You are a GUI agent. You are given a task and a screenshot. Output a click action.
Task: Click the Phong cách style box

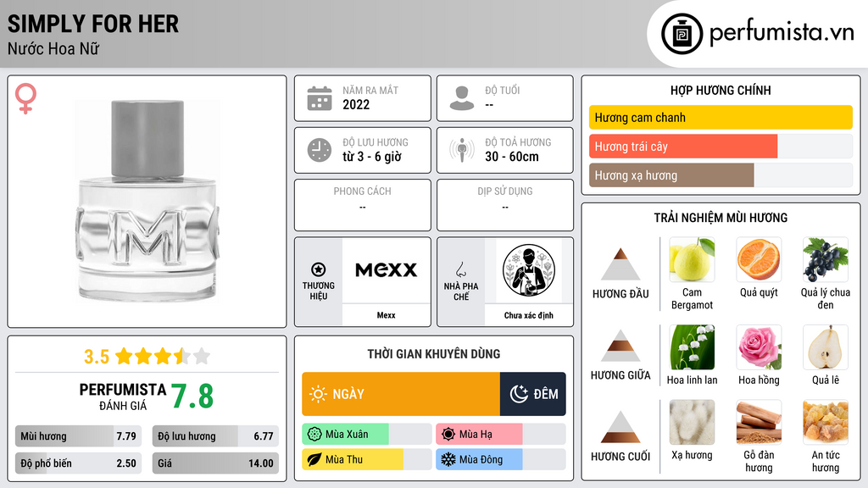coord(363,205)
